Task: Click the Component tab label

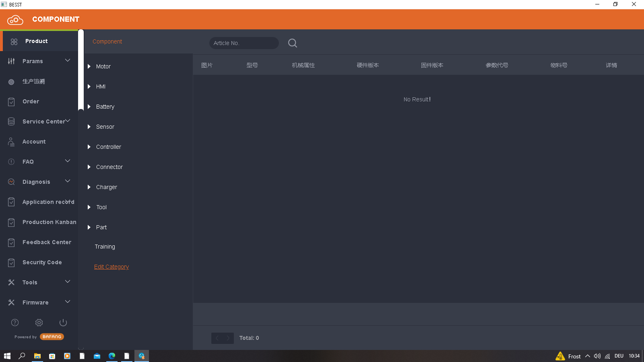Action: tap(107, 41)
